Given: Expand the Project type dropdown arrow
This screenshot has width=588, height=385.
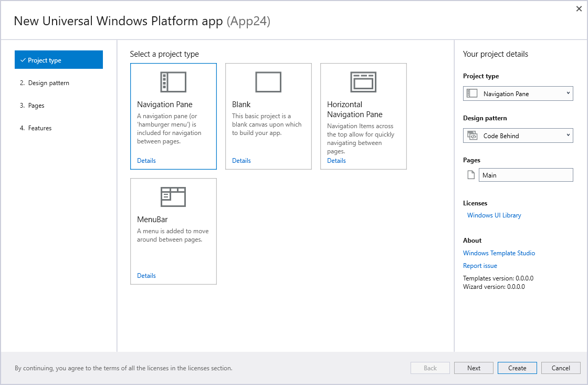Looking at the screenshot, I should tap(568, 93).
